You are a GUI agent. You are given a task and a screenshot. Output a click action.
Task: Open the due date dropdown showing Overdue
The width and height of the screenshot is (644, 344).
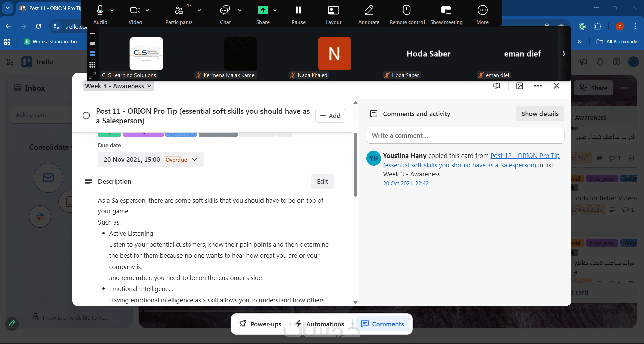151,160
